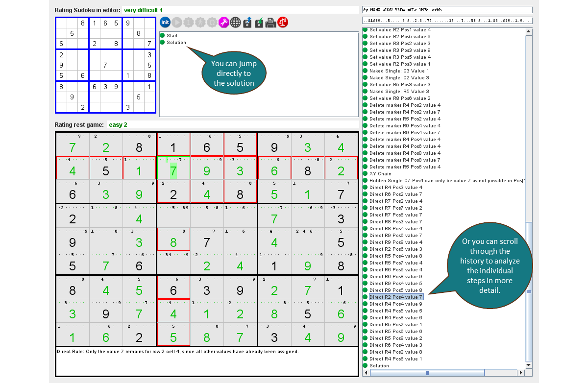The height and width of the screenshot is (383, 588).
Task: Select 'Direct R2 Pos4 value 7' history row
Action: click(395, 297)
